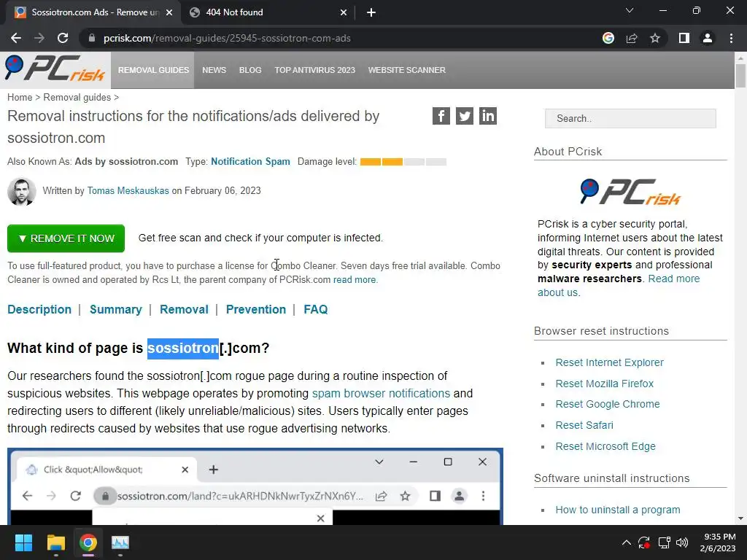Jump to Prevention section
747x560 pixels.
(256, 309)
